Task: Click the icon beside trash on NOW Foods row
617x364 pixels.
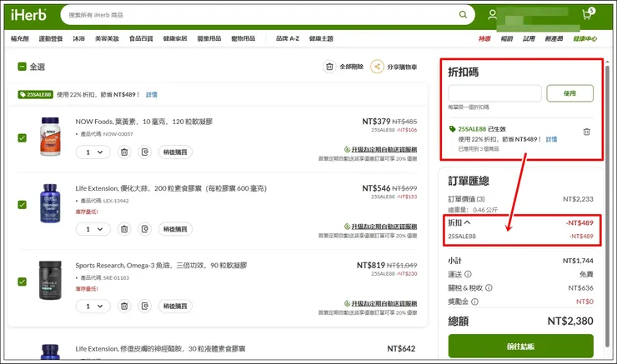Action: (145, 152)
